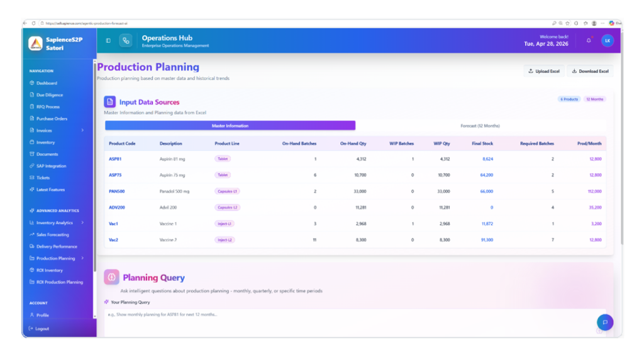Click the Input Data Sources document icon
The image size is (644, 347).
pyautogui.click(x=109, y=101)
